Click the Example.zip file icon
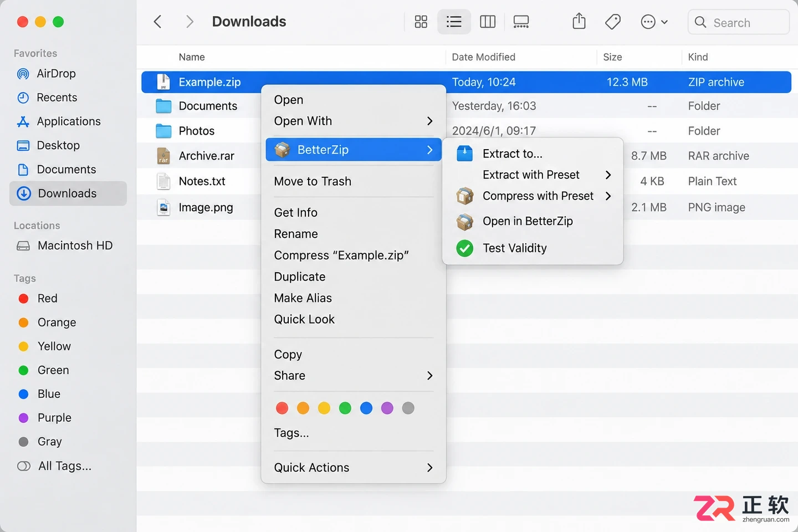This screenshot has height=532, width=798. pos(163,82)
